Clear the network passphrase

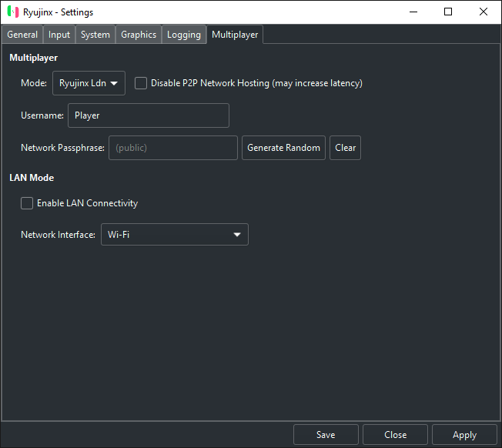346,148
